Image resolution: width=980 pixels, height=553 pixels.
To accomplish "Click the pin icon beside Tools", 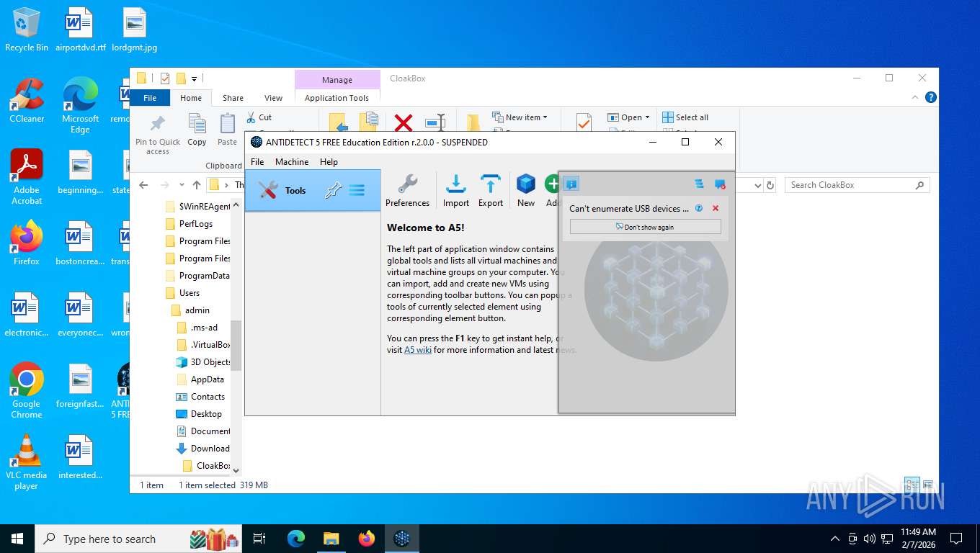I will click(x=333, y=191).
